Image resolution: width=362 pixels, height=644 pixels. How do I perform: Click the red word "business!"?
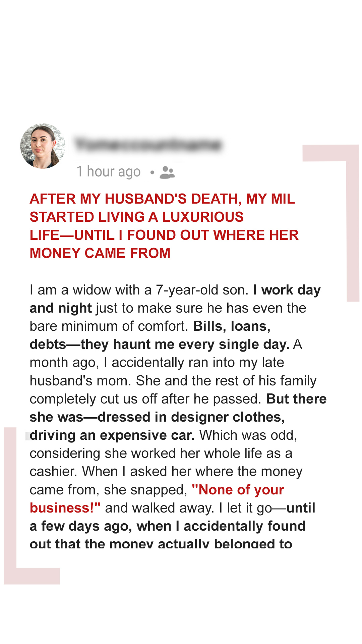[65, 508]
